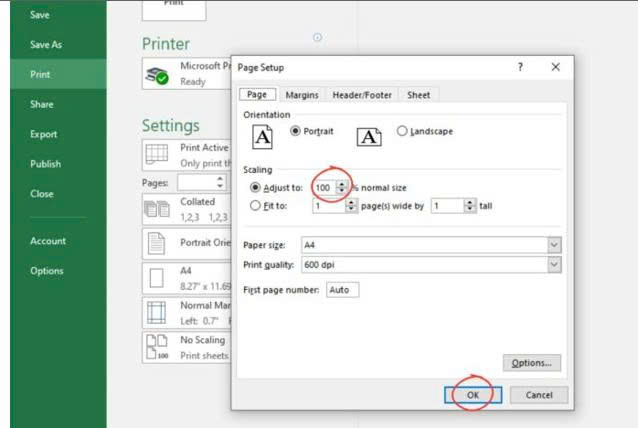Click the Normal Margins icon
The width and height of the screenshot is (638, 428).
tap(156, 312)
